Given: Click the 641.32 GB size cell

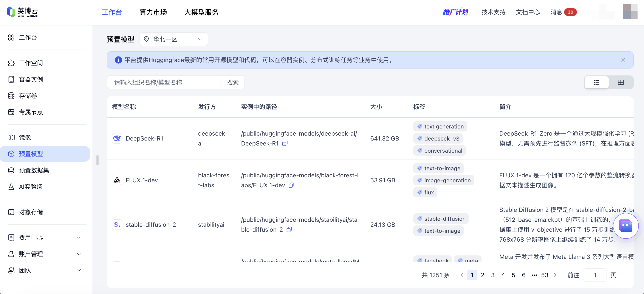Looking at the screenshot, I should [384, 138].
